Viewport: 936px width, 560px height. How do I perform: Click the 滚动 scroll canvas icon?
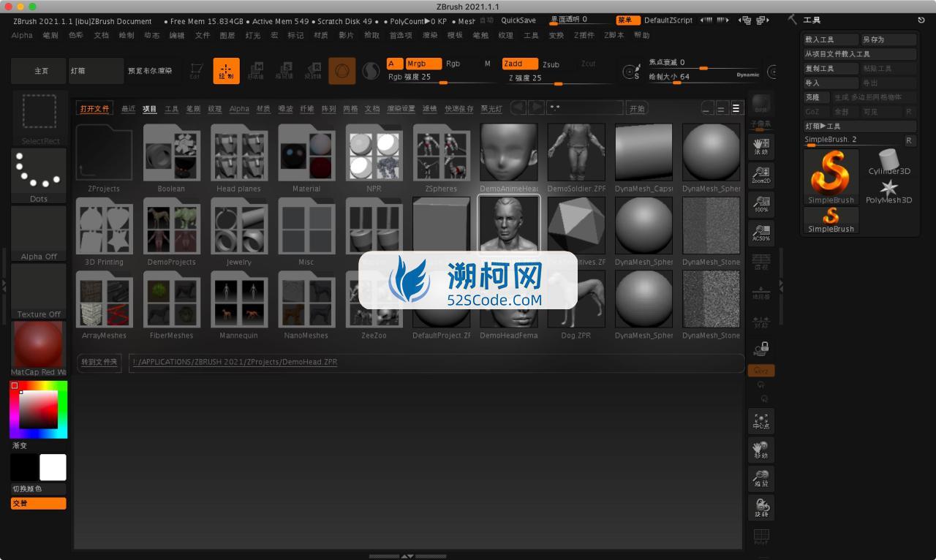pos(761,145)
